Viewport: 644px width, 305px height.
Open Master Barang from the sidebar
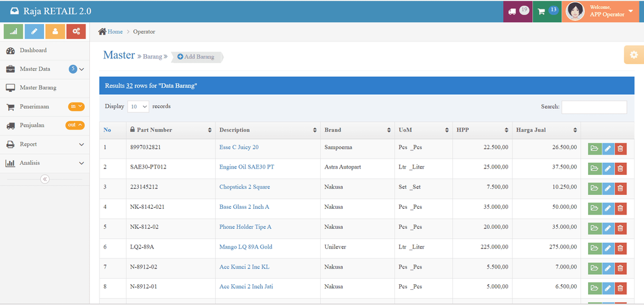tap(45, 88)
